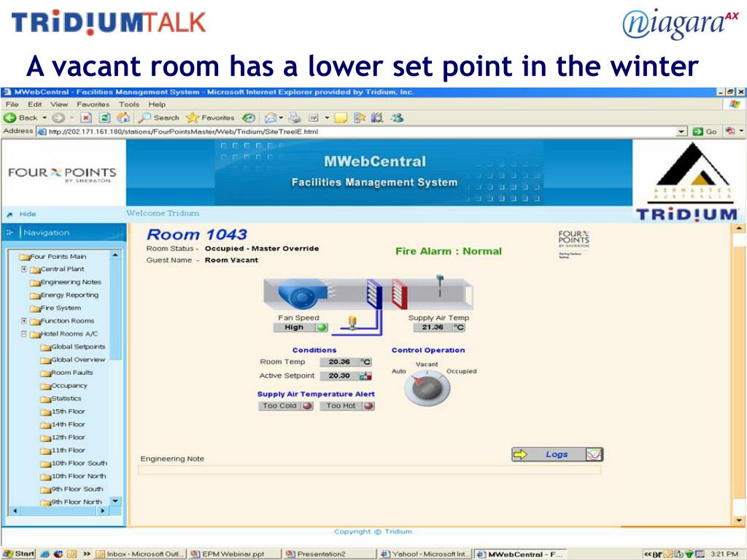Click the browser Back arrow icon

click(x=10, y=117)
